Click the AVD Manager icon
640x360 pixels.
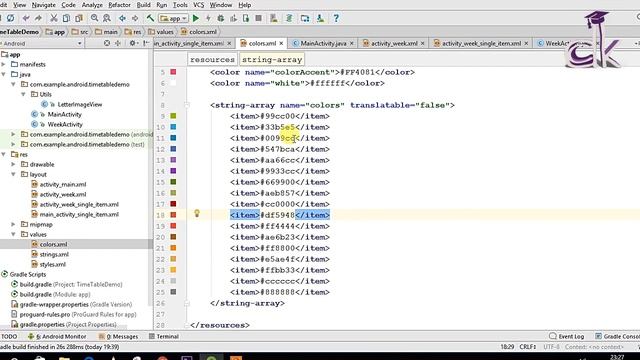point(274,18)
